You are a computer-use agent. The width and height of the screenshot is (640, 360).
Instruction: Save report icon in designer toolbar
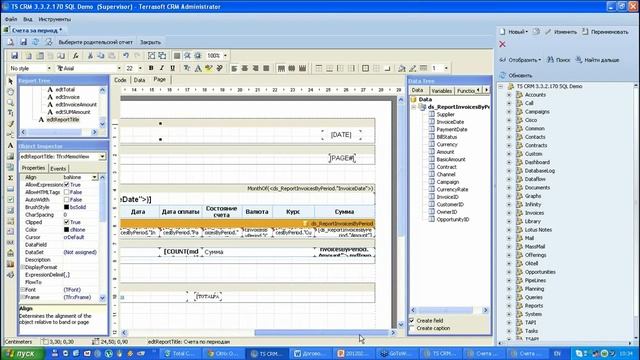click(15, 56)
